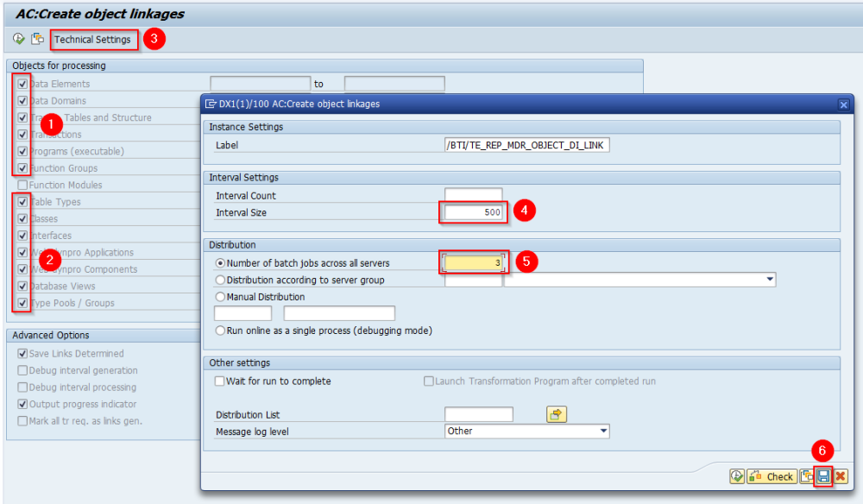Open the server group dropdown list
863x504 pixels.
click(x=769, y=280)
